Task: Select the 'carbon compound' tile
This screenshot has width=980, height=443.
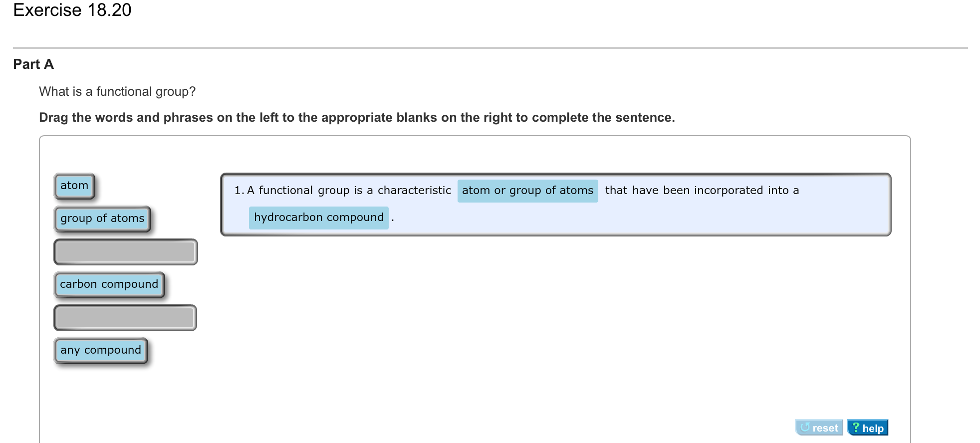Action: point(109,284)
